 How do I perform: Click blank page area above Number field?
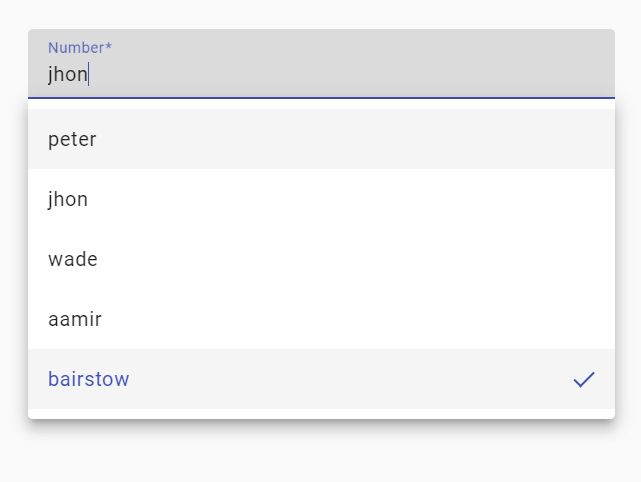pos(320,12)
